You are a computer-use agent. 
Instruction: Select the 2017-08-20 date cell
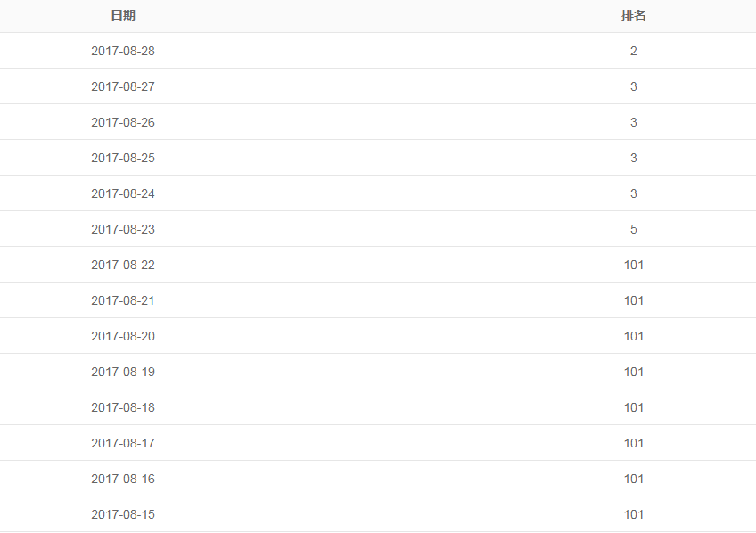(x=123, y=336)
